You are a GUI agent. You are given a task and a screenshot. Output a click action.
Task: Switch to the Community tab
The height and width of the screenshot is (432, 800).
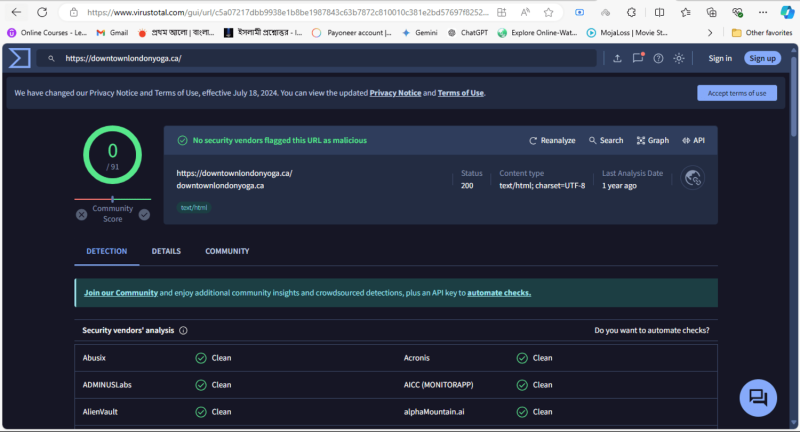click(x=227, y=251)
